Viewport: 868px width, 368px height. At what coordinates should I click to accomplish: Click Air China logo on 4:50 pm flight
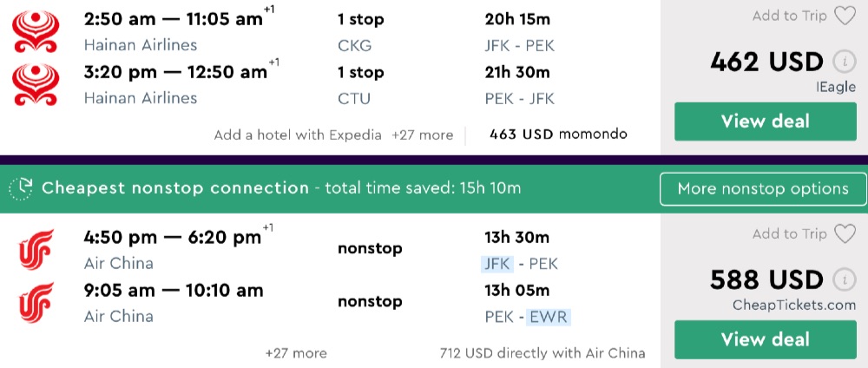tap(36, 250)
